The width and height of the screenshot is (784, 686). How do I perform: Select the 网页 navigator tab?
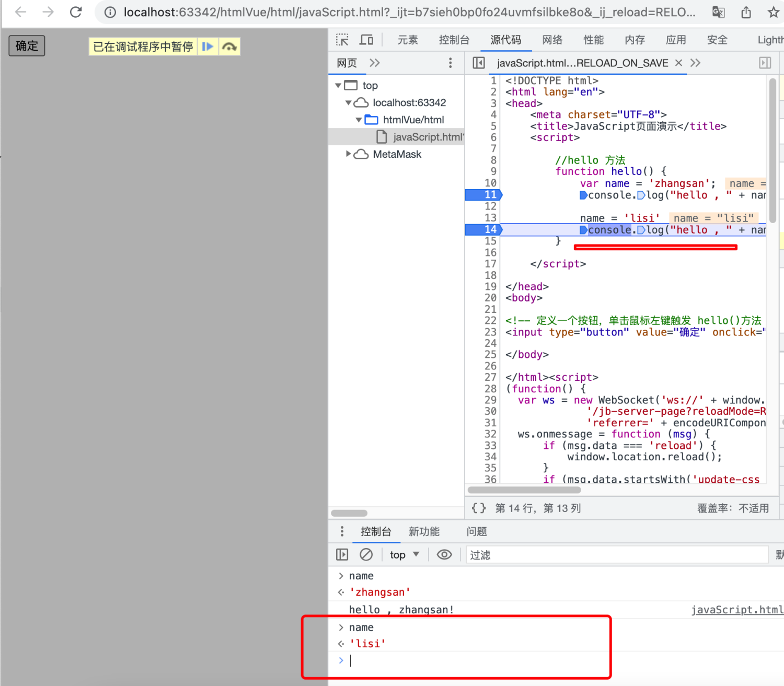347,63
